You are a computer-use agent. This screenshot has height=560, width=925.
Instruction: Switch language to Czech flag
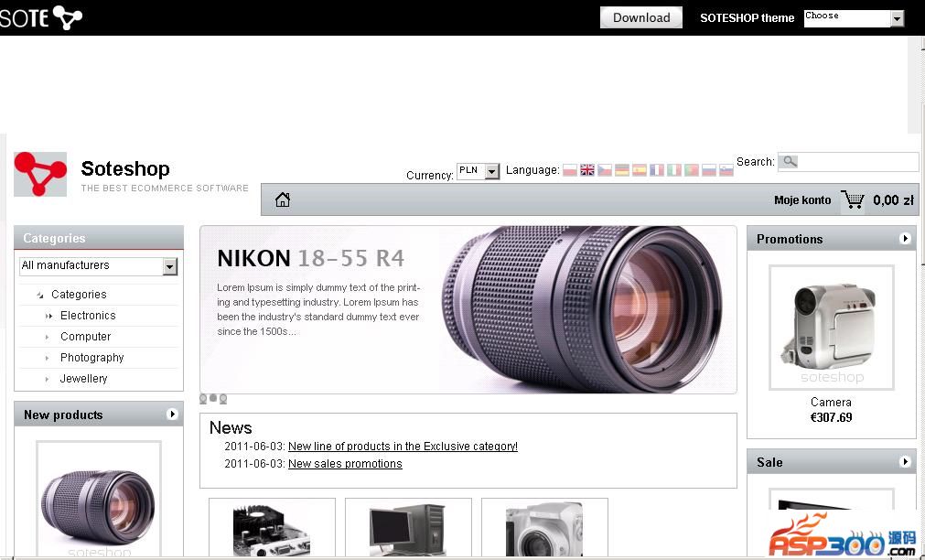(605, 170)
